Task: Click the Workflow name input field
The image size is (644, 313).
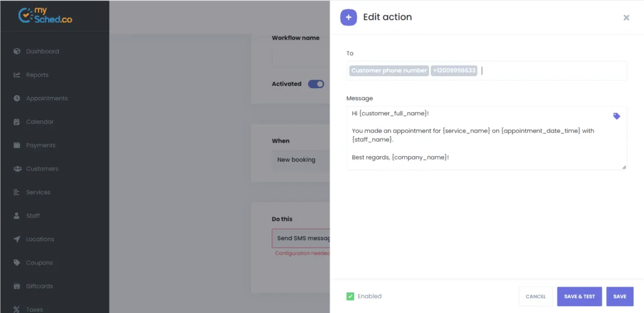Action: pos(301,58)
